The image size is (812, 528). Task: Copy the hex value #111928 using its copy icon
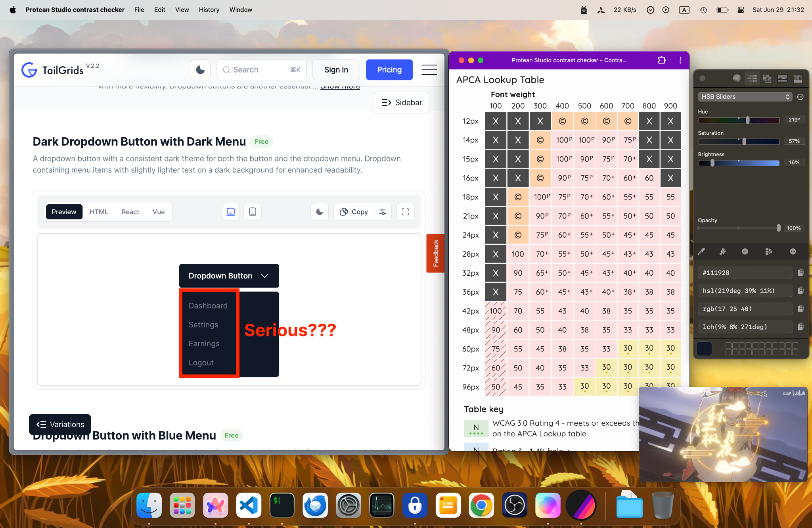[801, 273]
